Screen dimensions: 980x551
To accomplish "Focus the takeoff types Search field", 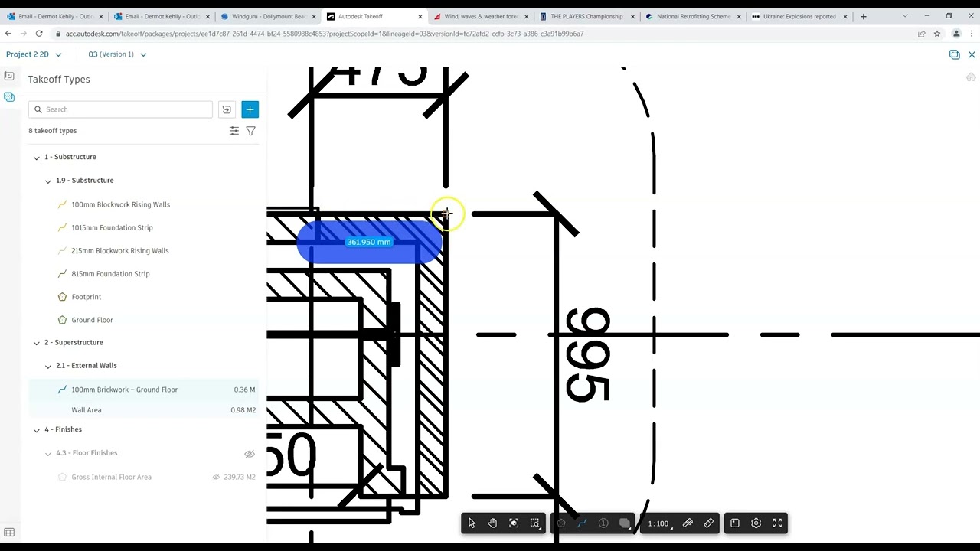I will point(120,109).
